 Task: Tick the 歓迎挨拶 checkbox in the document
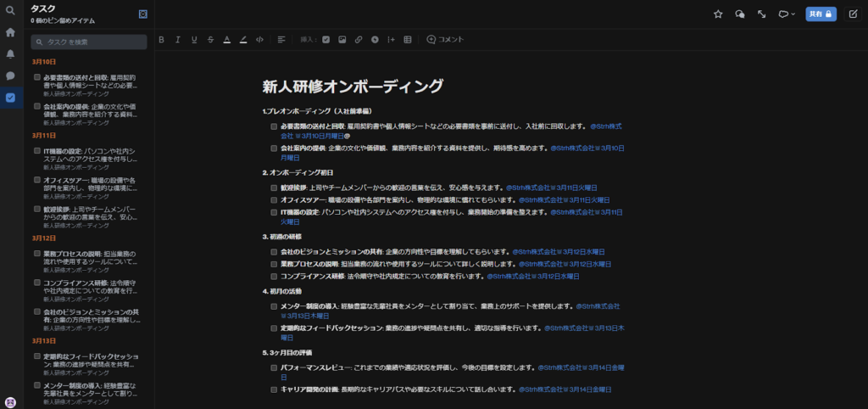(x=274, y=188)
